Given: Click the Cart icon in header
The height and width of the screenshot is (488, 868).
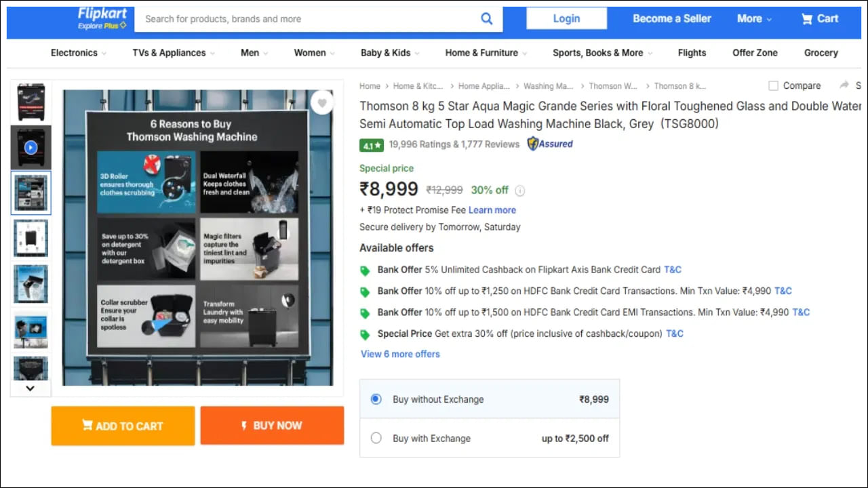Looking at the screenshot, I should coord(819,19).
